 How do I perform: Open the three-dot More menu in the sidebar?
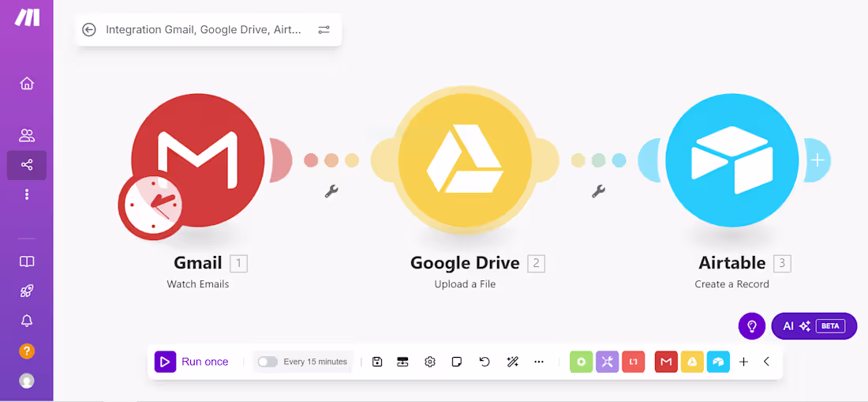point(27,194)
